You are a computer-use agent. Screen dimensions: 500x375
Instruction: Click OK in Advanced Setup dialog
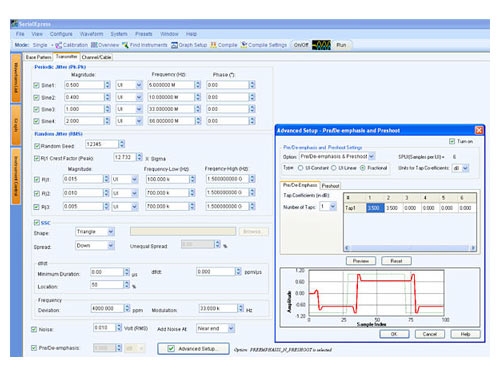tap(394, 334)
